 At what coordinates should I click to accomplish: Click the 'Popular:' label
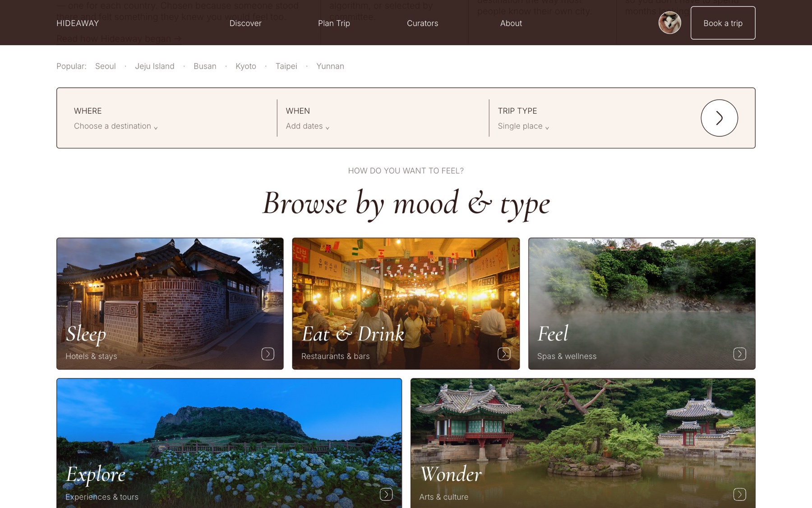tap(71, 66)
